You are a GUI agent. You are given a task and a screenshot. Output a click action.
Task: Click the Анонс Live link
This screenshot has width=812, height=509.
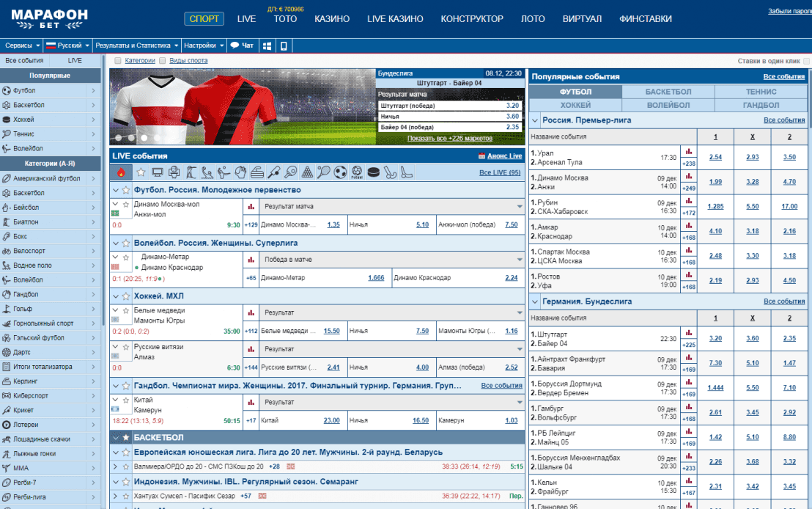pyautogui.click(x=504, y=156)
